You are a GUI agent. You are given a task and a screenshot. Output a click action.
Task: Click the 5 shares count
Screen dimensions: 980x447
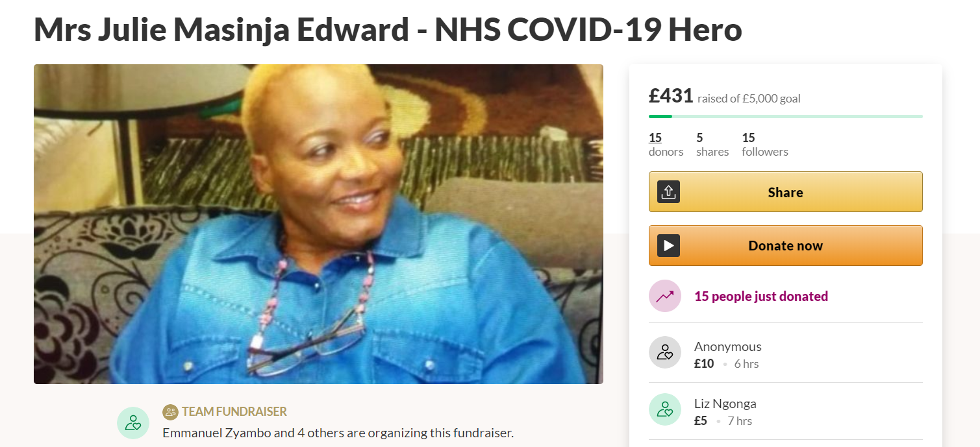(712, 145)
